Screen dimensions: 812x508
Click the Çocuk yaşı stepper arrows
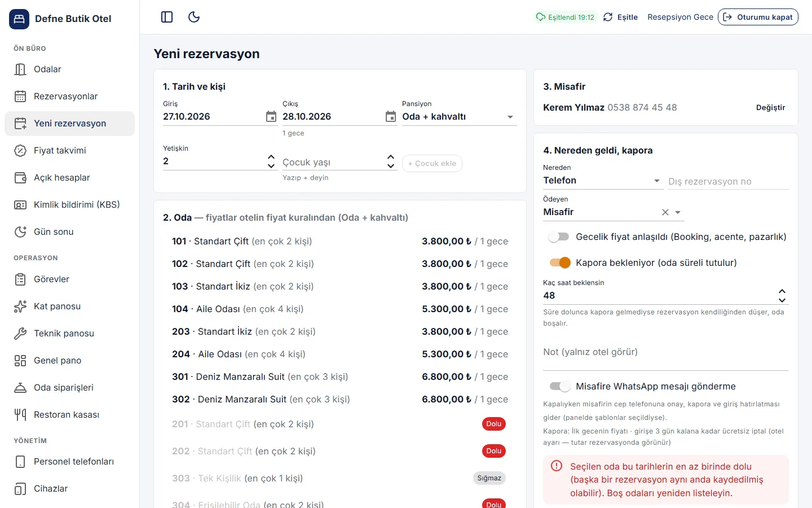391,161
